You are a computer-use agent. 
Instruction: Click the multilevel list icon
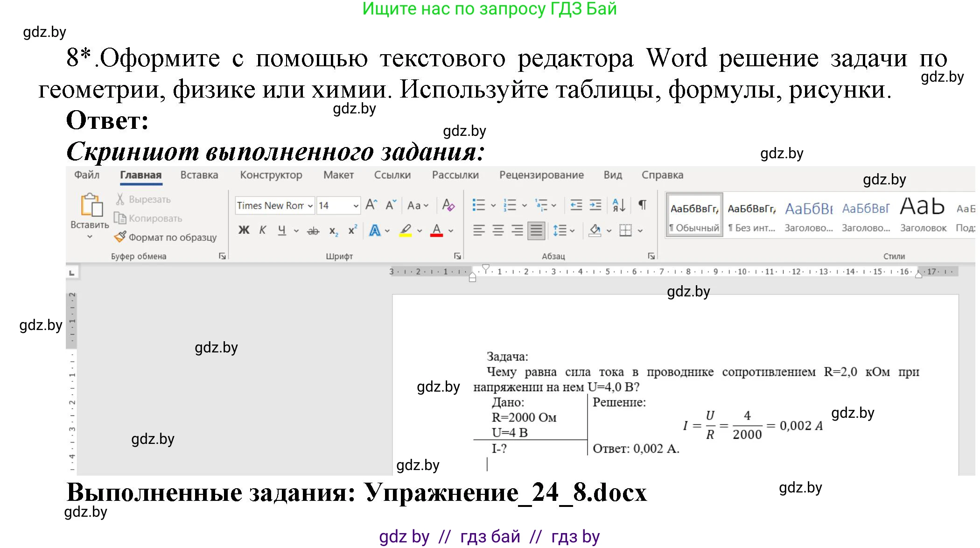click(x=541, y=205)
